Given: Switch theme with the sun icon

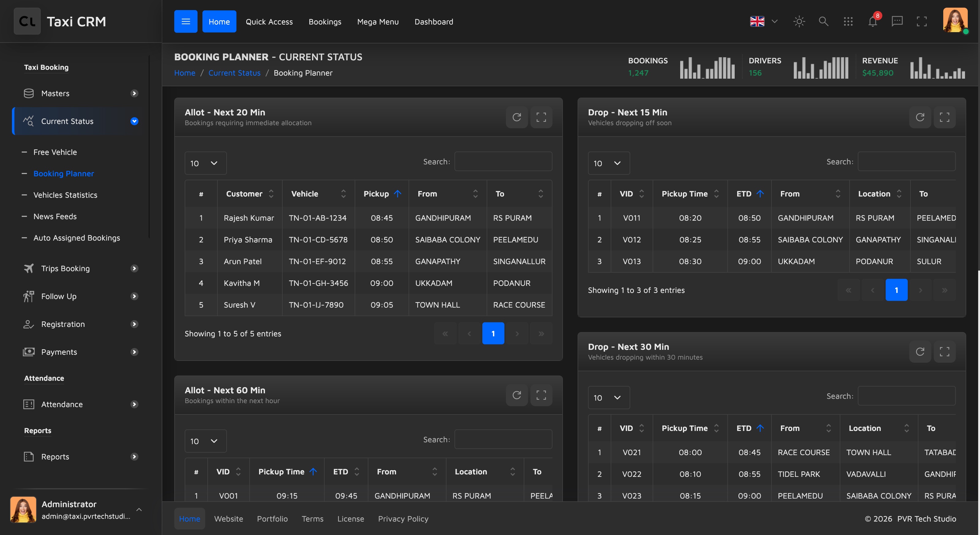Looking at the screenshot, I should click(x=799, y=21).
